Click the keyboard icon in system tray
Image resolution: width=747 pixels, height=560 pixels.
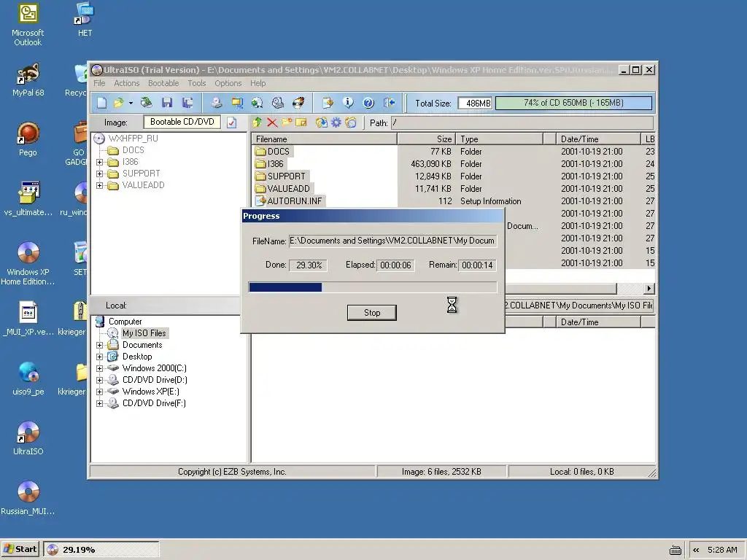(675, 550)
